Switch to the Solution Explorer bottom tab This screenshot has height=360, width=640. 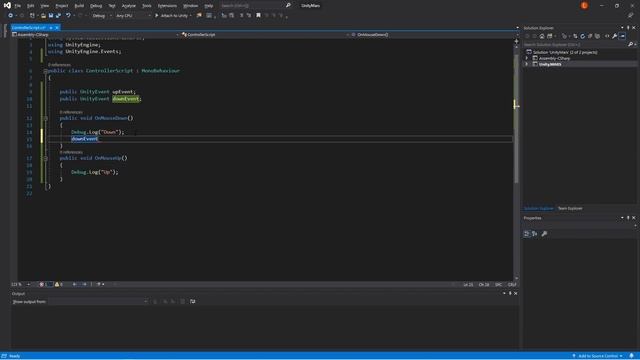pos(538,209)
